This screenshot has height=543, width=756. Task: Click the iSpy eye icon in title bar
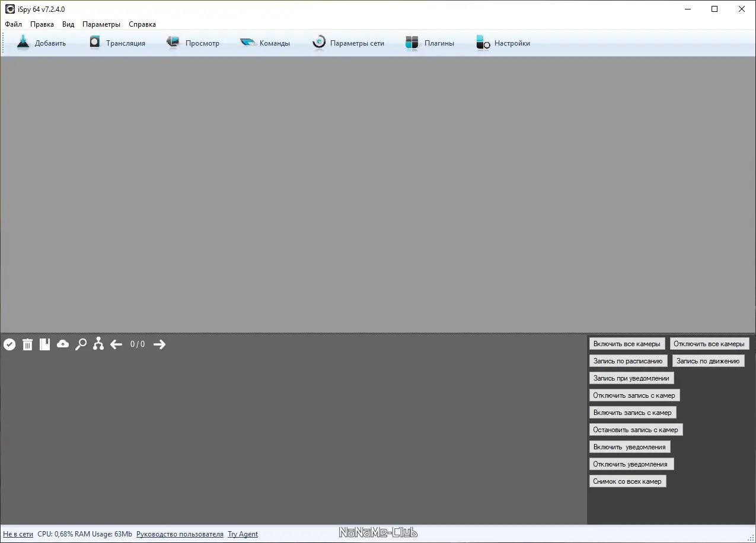click(10, 9)
